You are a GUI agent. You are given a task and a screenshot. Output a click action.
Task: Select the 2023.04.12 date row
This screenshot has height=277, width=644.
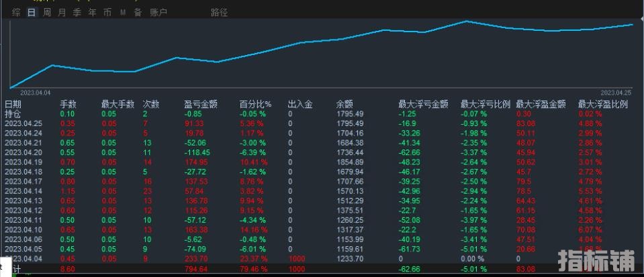[x=322, y=210]
